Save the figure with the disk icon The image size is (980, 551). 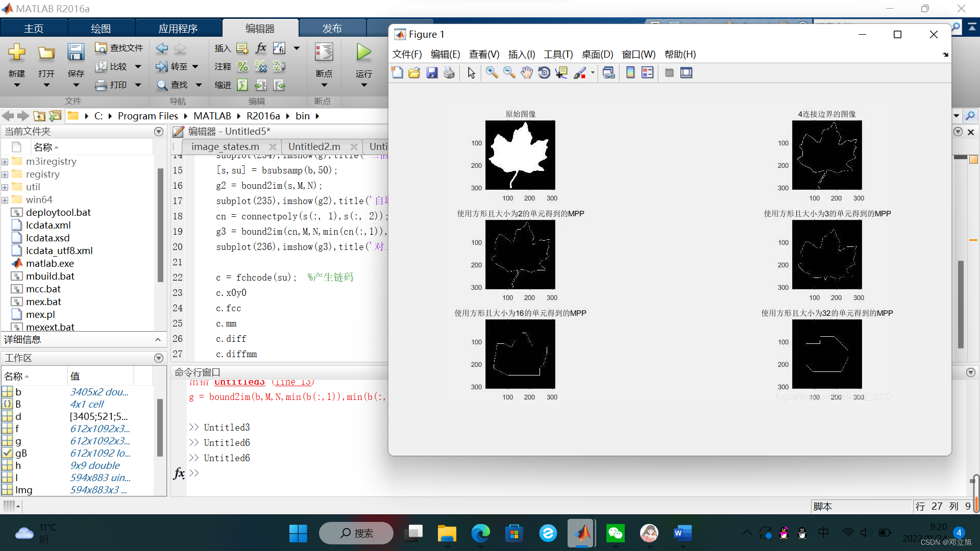pos(432,72)
